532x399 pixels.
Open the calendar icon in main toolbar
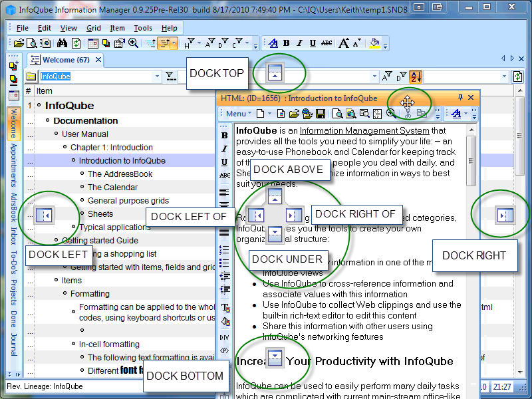point(92,43)
